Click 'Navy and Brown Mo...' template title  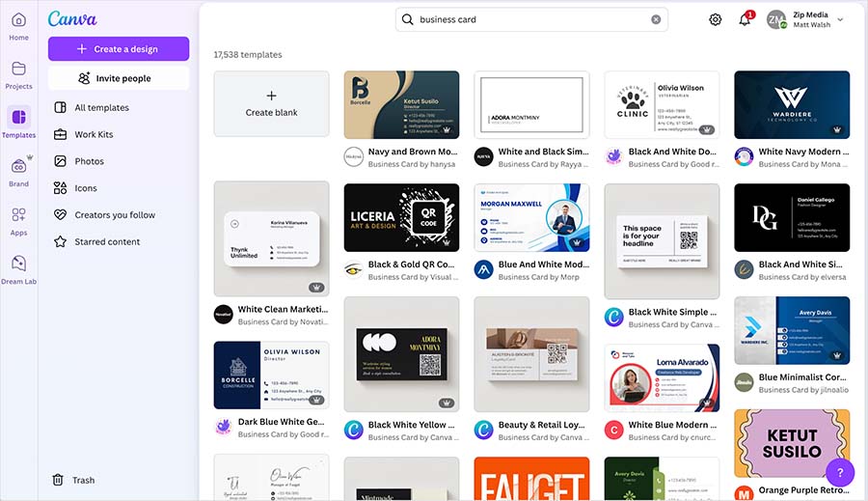click(x=413, y=152)
